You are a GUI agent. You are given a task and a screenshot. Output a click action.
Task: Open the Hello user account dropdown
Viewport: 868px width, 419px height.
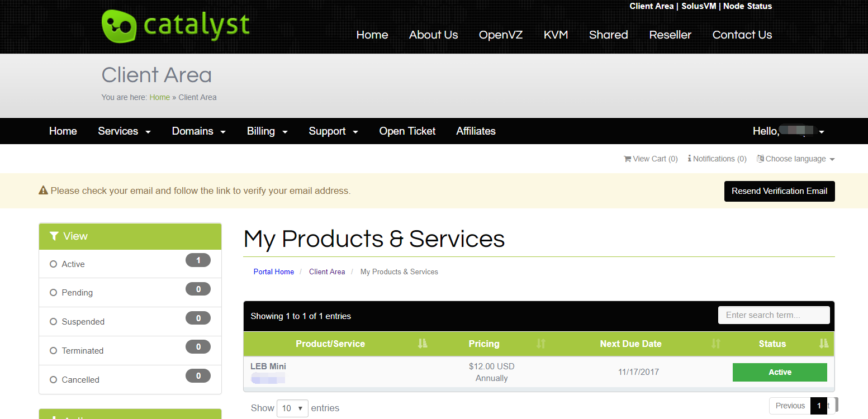(x=788, y=131)
